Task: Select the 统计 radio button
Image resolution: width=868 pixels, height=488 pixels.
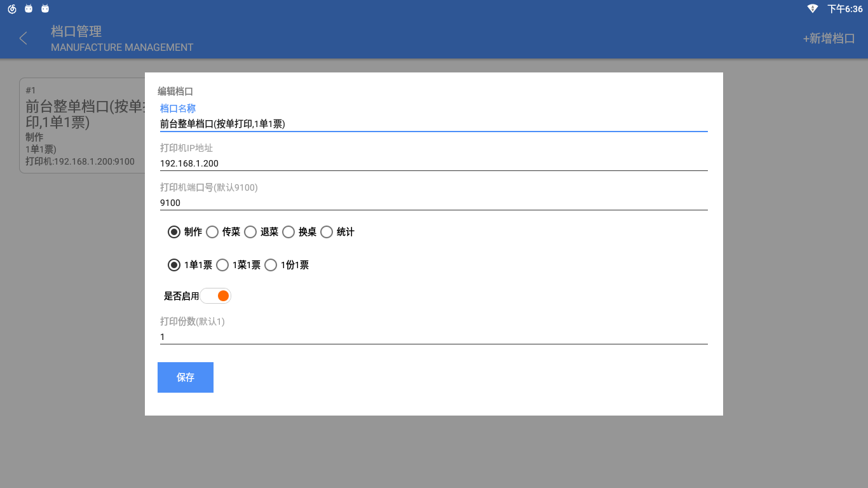Action: coord(327,232)
